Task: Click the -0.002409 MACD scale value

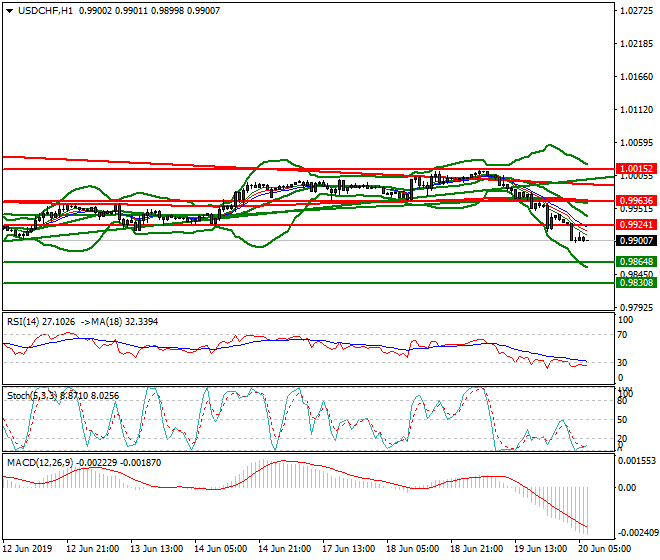Action: [637, 533]
